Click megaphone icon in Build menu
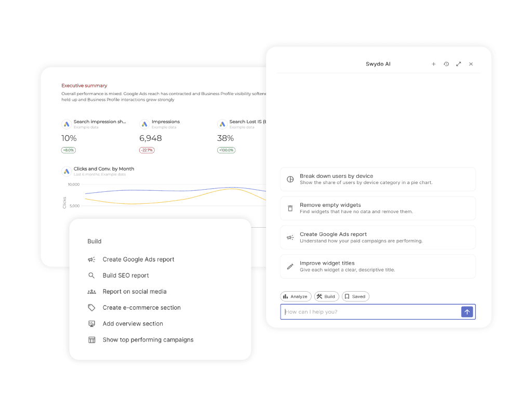The width and height of the screenshot is (532, 406). [91, 259]
